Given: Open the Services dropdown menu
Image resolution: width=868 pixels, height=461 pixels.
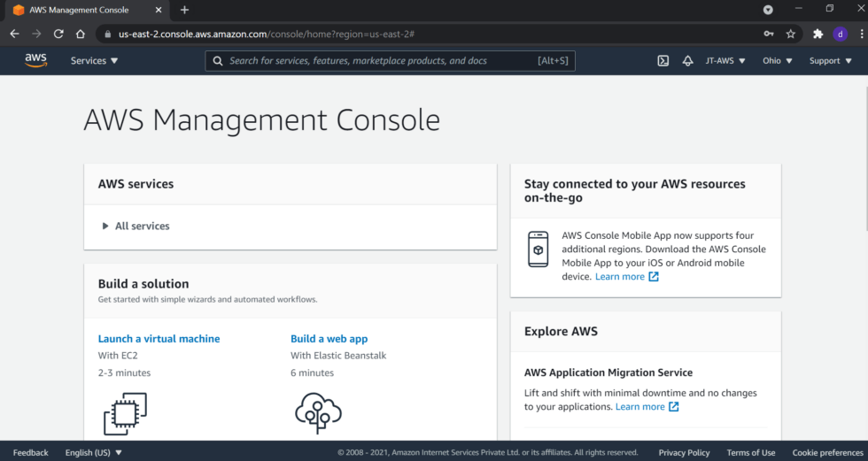Looking at the screenshot, I should (94, 61).
